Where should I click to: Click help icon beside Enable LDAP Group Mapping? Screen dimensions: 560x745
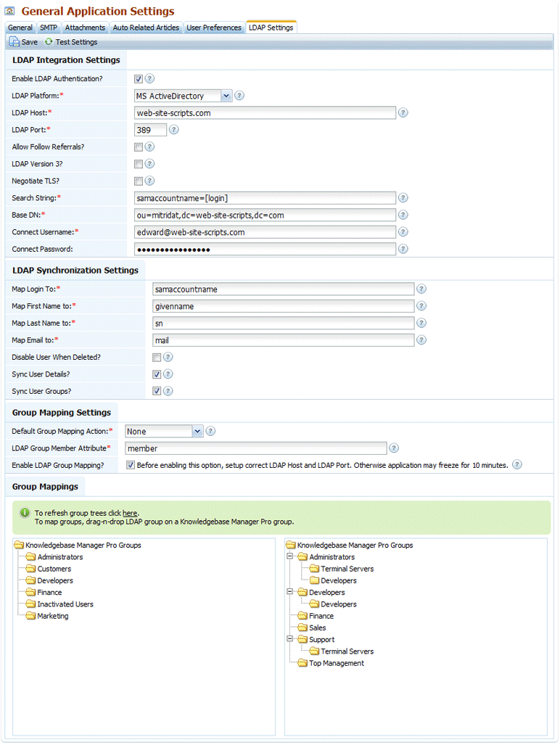tap(516, 464)
